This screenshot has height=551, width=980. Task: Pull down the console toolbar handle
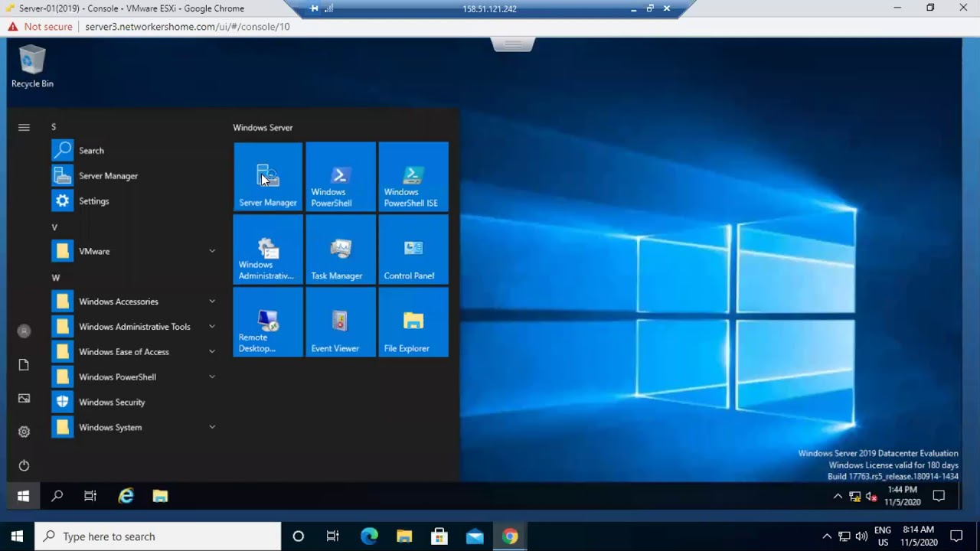pos(513,44)
